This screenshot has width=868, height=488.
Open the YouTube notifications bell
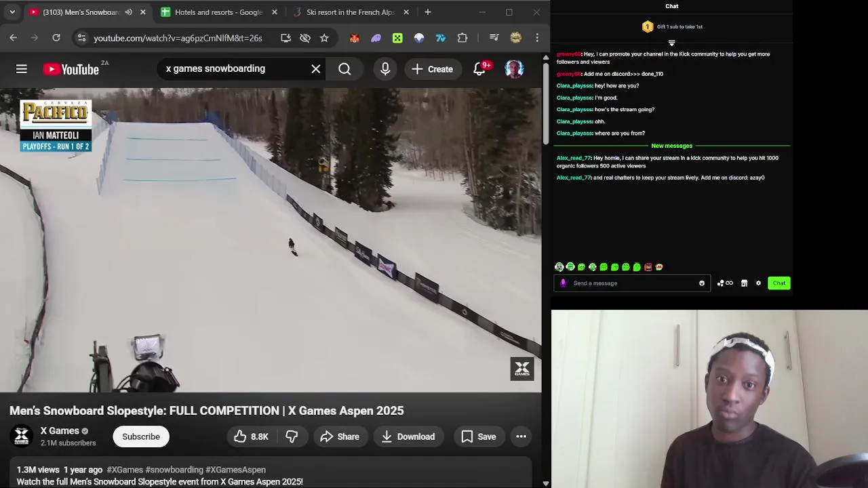click(x=479, y=68)
